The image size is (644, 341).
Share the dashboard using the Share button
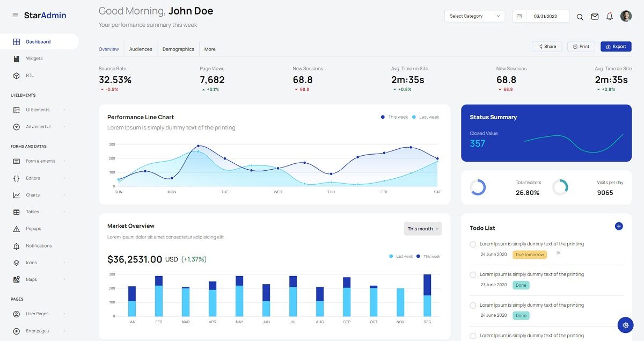(x=547, y=46)
